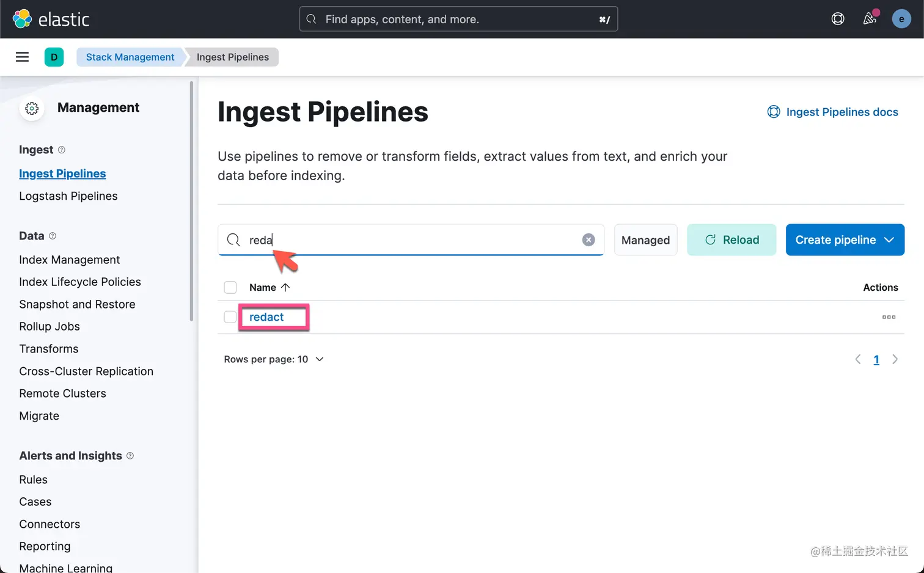Click the global search field
This screenshot has height=573, width=924.
point(458,19)
